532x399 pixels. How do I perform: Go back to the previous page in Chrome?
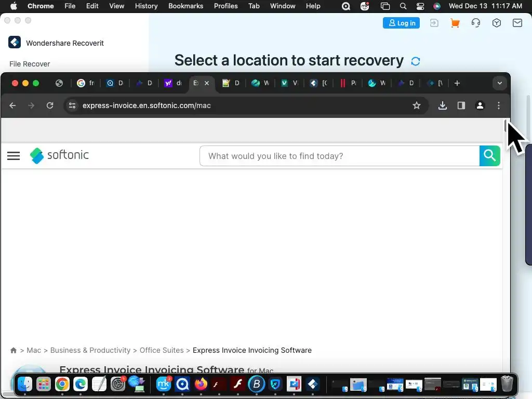tap(12, 105)
